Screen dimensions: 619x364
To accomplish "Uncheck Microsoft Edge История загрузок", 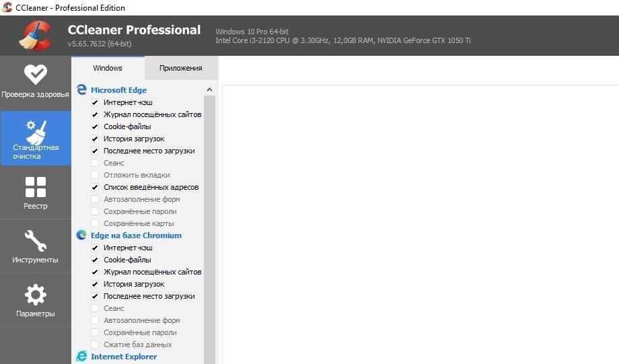I will point(95,139).
